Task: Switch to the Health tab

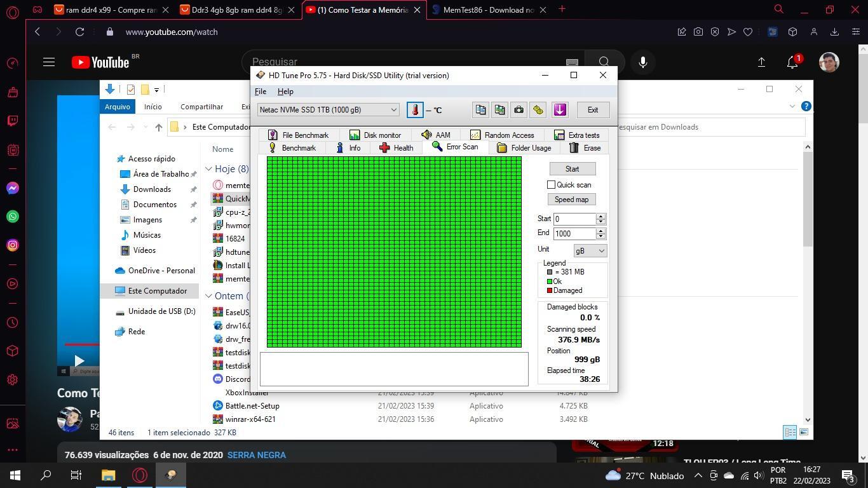Action: pos(397,148)
